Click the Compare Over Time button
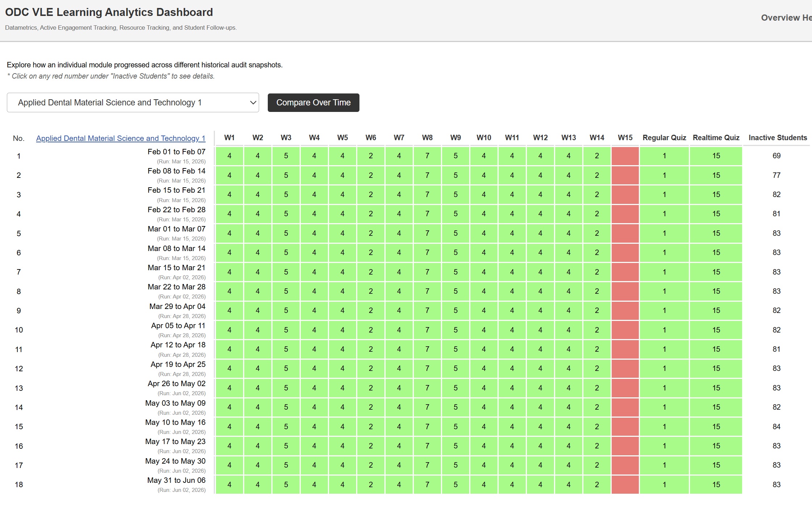Viewport: 812px width, 510px height. click(x=313, y=103)
